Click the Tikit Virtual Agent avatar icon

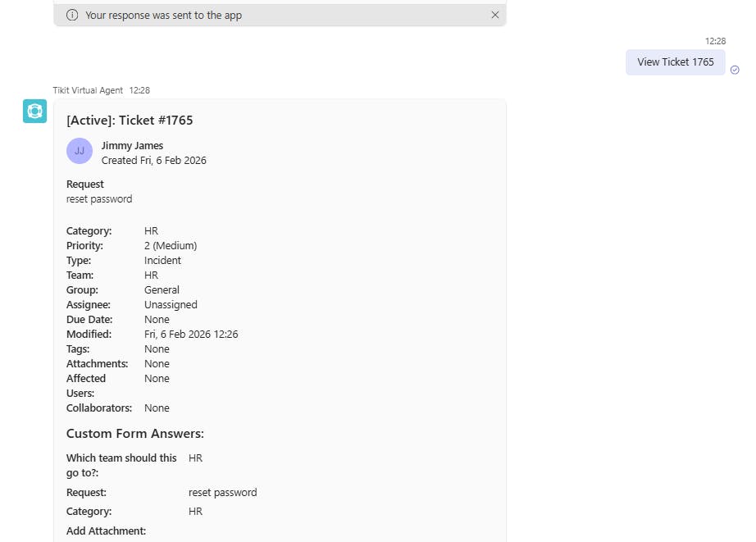[34, 111]
